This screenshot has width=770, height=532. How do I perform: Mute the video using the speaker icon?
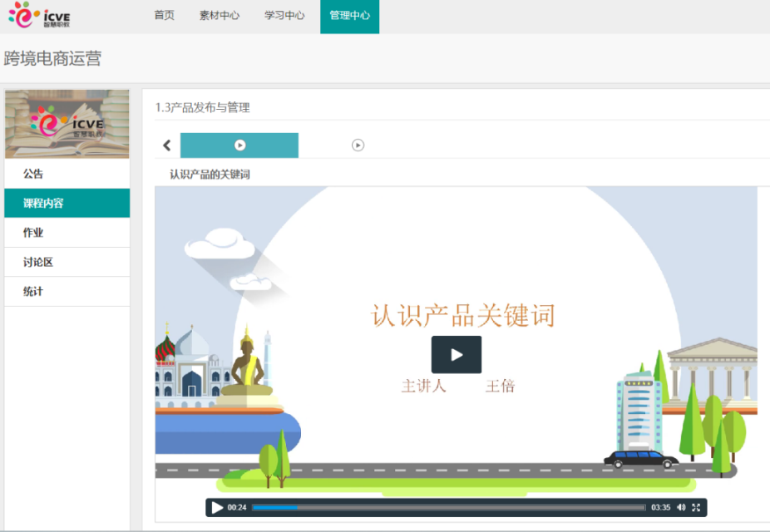(x=681, y=508)
